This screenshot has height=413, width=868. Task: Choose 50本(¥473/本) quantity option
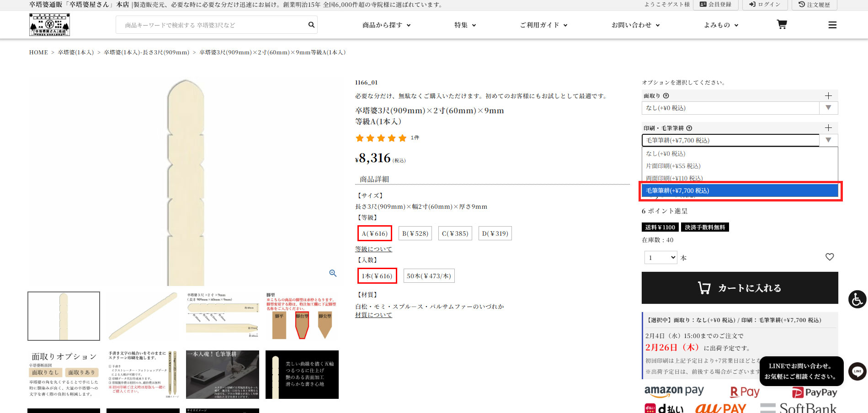click(429, 276)
